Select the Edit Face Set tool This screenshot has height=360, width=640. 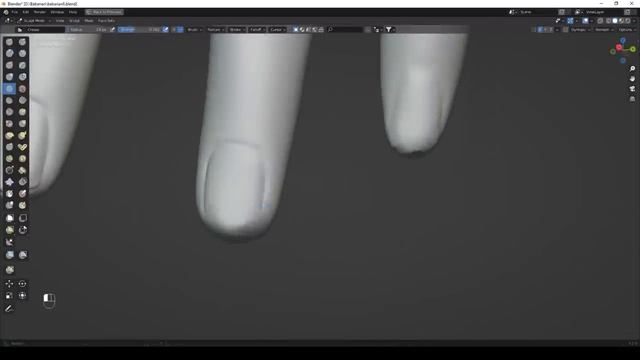coord(9,270)
